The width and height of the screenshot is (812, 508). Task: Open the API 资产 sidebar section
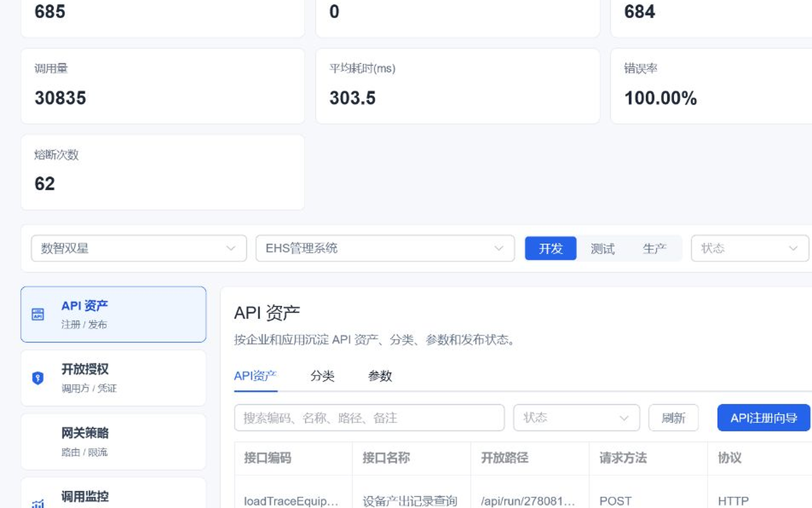coord(114,314)
